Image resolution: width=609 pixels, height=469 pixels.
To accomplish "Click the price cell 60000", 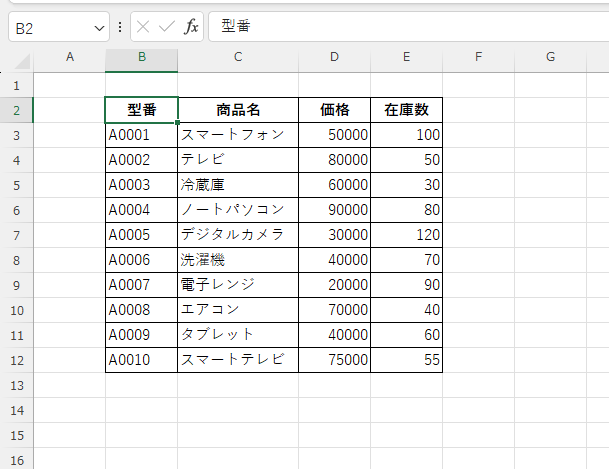I will pyautogui.click(x=334, y=185).
